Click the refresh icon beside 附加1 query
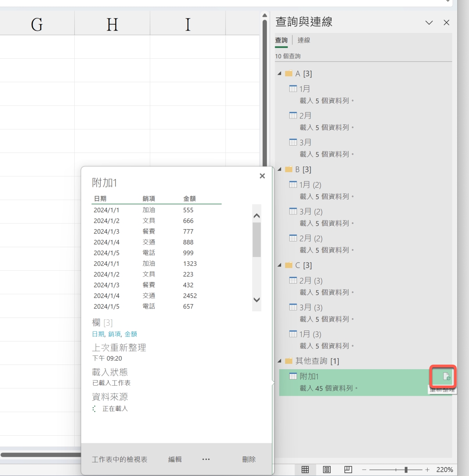Screen dimensions: 469x476 point(446,377)
